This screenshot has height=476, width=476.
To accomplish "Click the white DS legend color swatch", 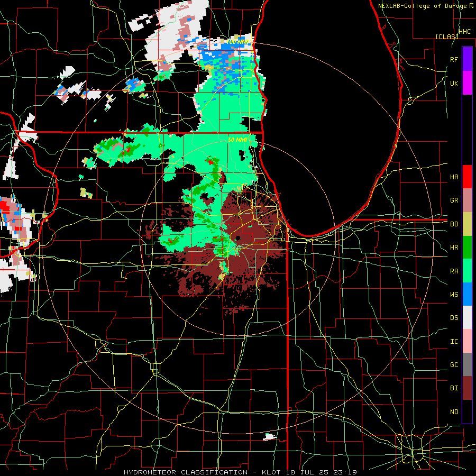I will coord(467,317).
